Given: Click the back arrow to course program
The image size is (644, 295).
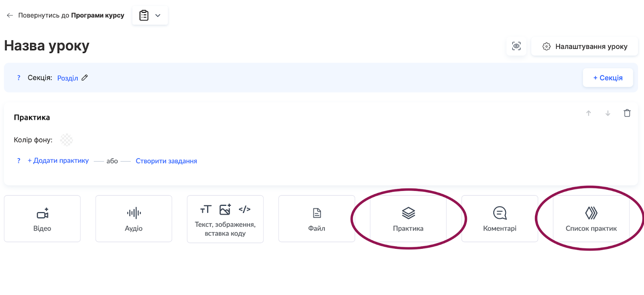Looking at the screenshot, I should (x=10, y=15).
